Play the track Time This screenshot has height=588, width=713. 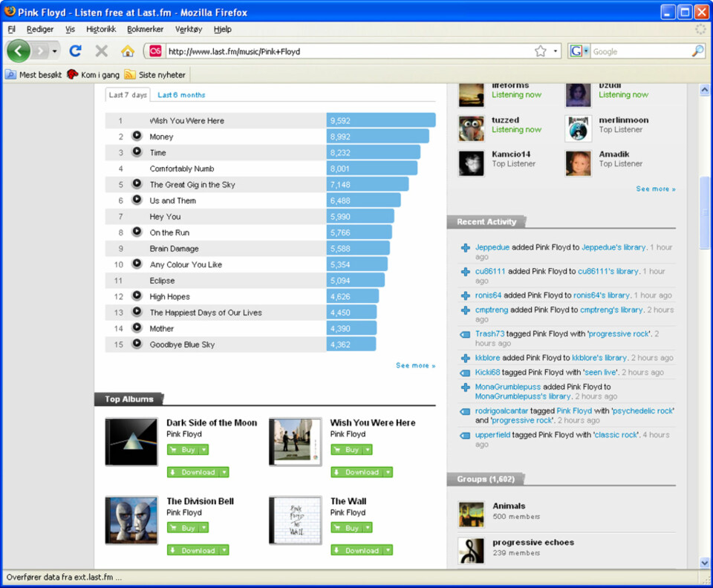point(137,151)
